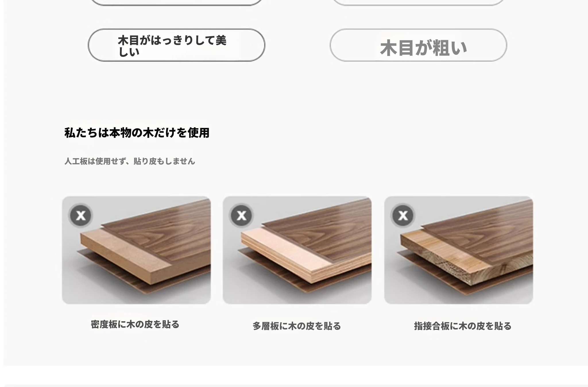Click caption 多層板に木の皮を貼る
This screenshot has height=387, width=588.
[x=297, y=326]
